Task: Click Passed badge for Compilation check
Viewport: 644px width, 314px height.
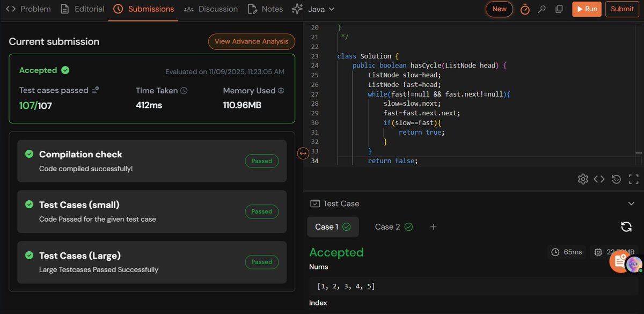Action: point(262,161)
